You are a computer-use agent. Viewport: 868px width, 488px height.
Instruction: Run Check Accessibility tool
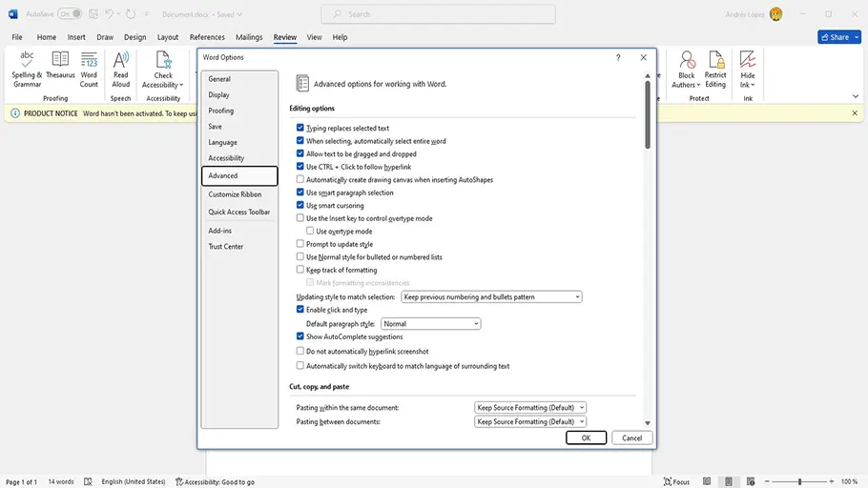coord(163,69)
